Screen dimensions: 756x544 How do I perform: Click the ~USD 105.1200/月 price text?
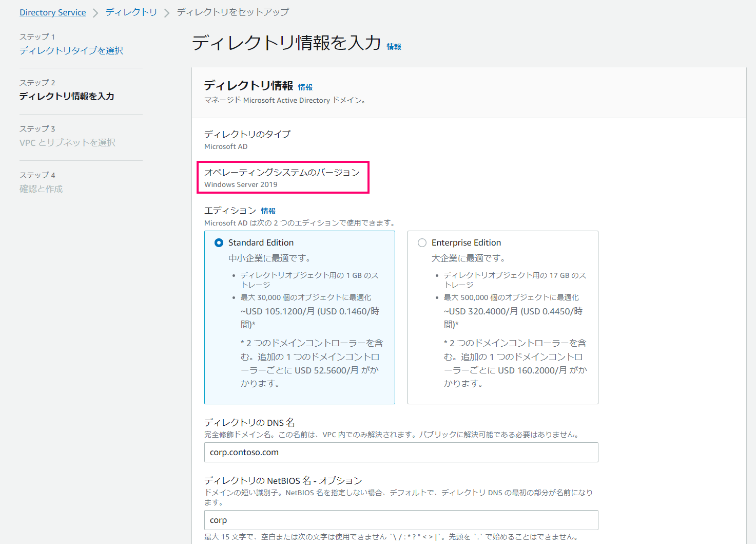point(311,317)
